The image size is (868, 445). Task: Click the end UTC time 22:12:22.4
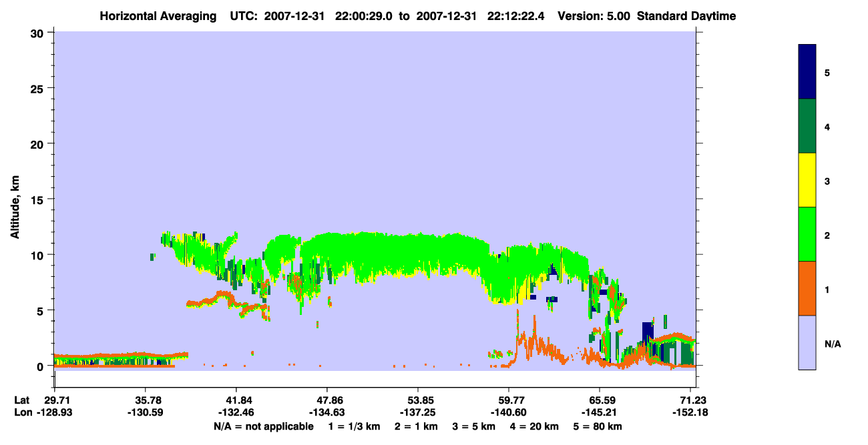(x=515, y=16)
